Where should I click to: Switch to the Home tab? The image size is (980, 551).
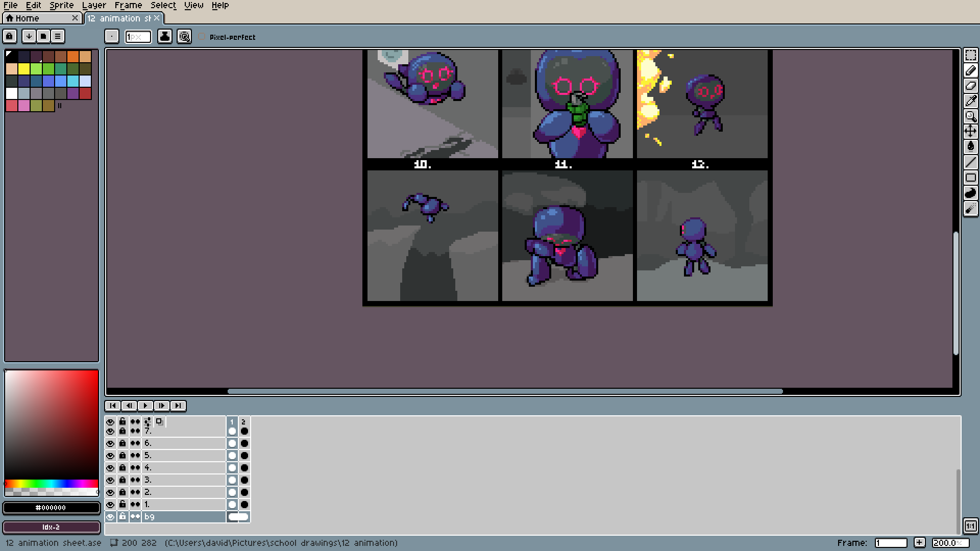pyautogui.click(x=28, y=18)
